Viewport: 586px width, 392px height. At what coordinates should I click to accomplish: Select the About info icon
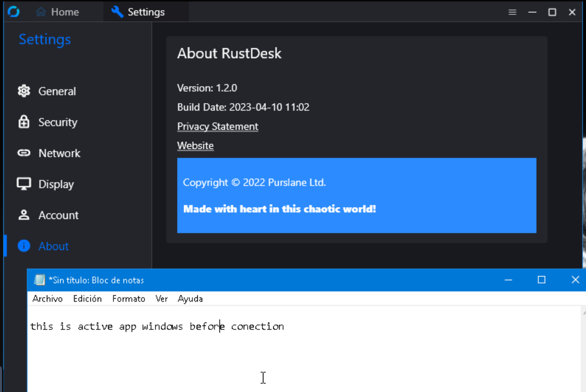23,246
